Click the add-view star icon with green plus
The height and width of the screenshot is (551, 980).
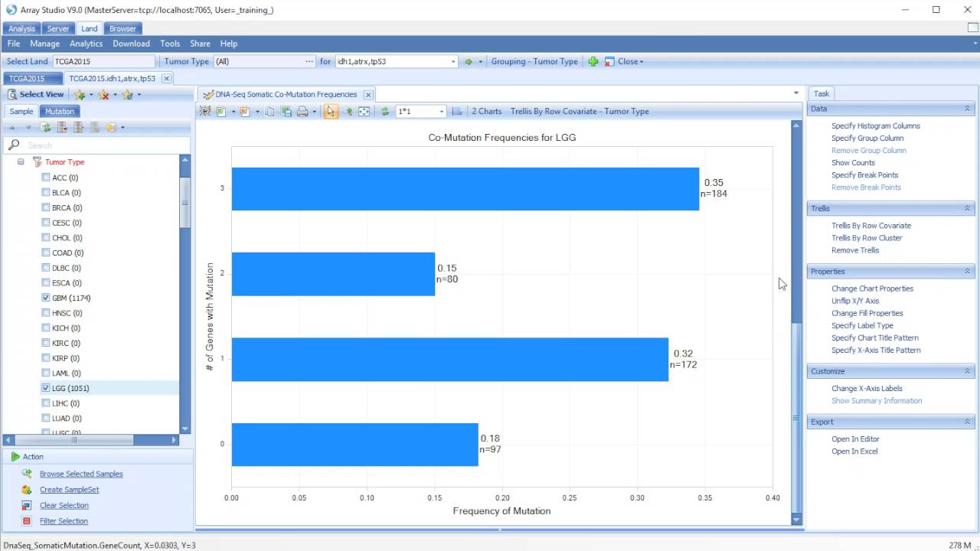tap(80, 95)
